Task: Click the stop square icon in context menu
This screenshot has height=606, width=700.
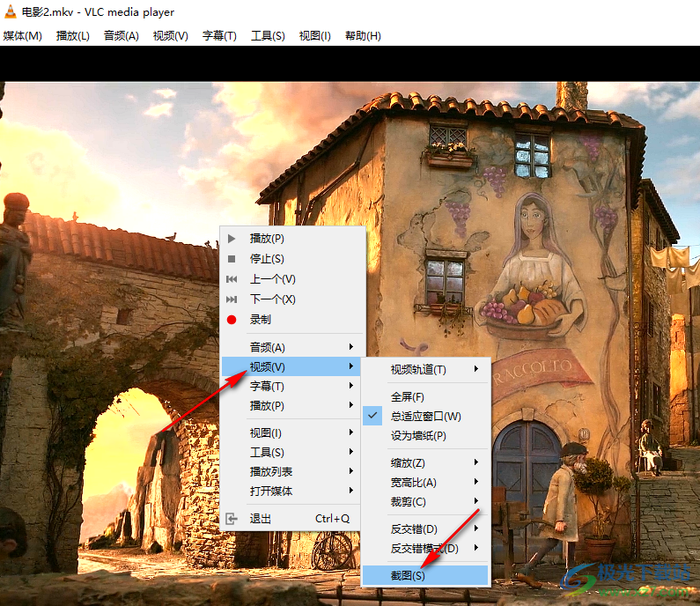Action: [x=232, y=259]
